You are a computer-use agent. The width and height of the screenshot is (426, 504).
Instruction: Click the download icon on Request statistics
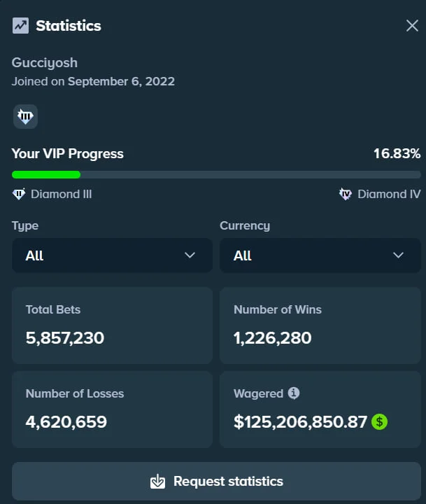[x=158, y=482]
